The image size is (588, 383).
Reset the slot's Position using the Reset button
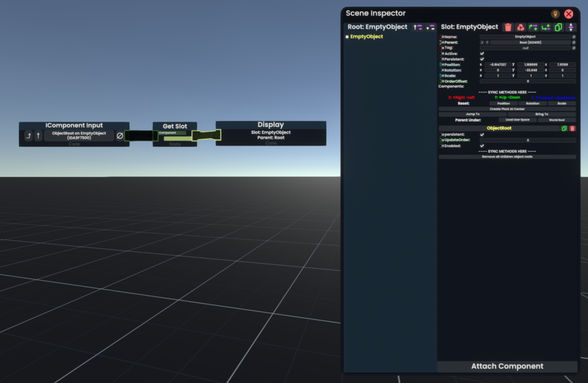[x=503, y=103]
